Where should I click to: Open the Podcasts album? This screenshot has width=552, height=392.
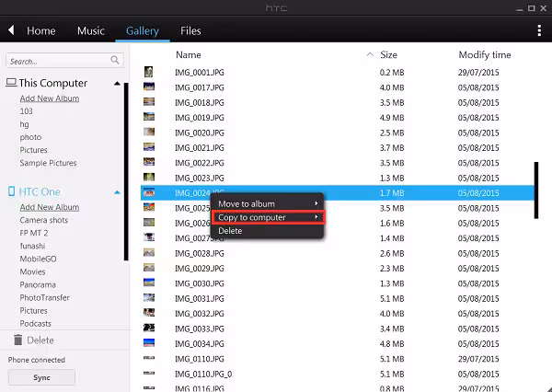[35, 323]
